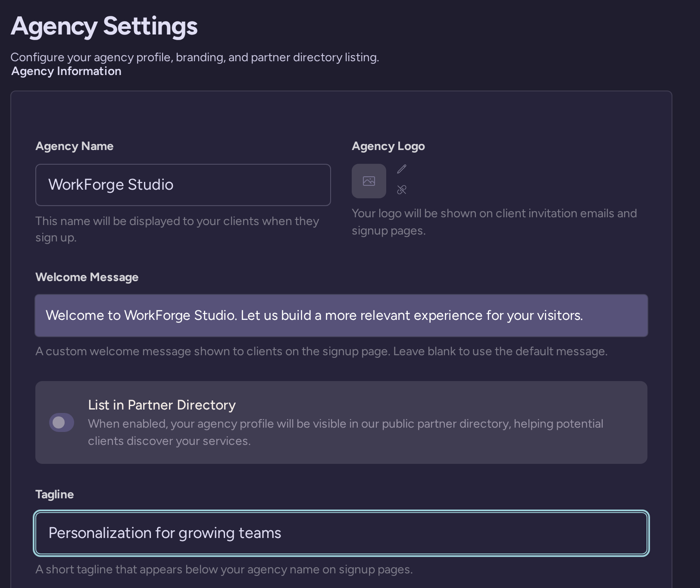Click helper text 'A short tagline that appears'
This screenshot has width=700, height=588.
(224, 569)
